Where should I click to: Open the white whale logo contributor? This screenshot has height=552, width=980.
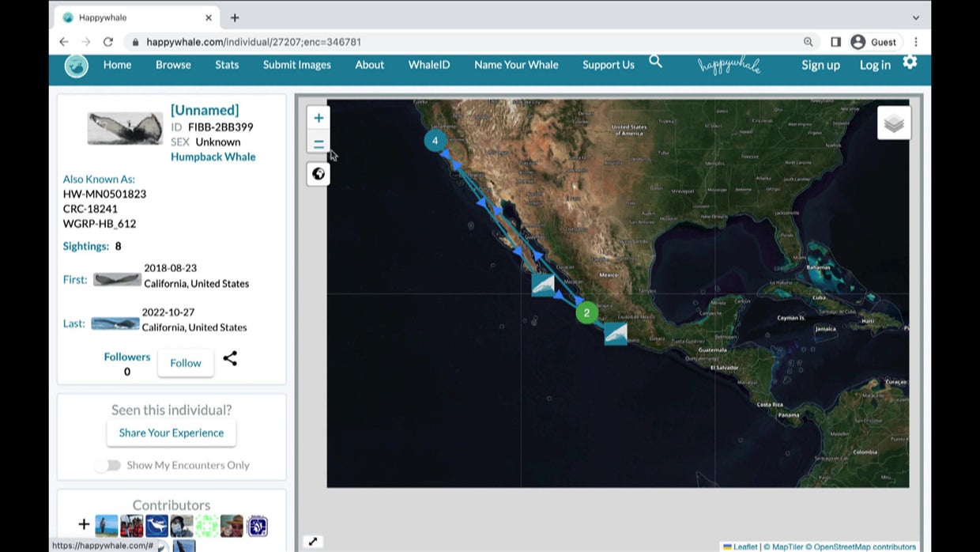[156, 526]
